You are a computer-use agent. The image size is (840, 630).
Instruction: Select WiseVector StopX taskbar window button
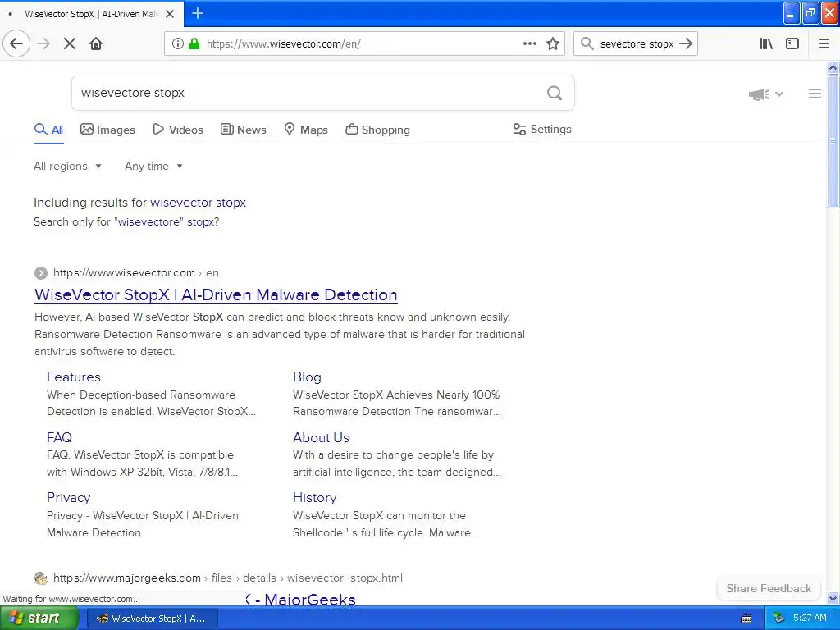point(152,619)
